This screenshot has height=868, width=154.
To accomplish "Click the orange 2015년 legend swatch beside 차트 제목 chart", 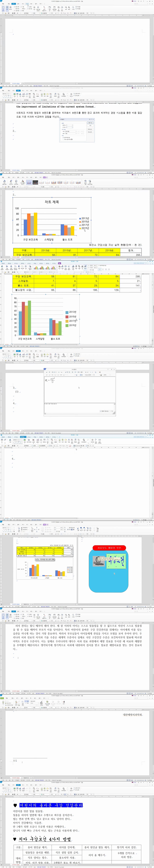I will (80, 222).
